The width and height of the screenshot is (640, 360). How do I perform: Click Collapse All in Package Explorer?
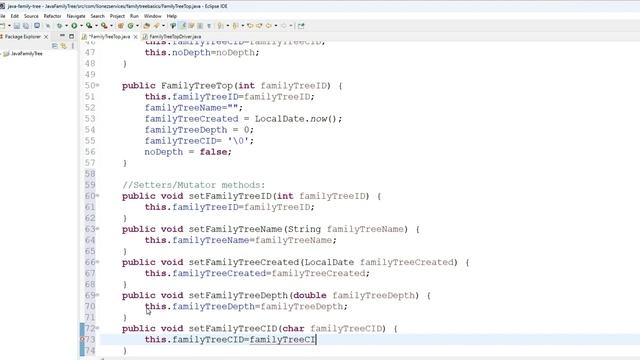tap(54, 46)
